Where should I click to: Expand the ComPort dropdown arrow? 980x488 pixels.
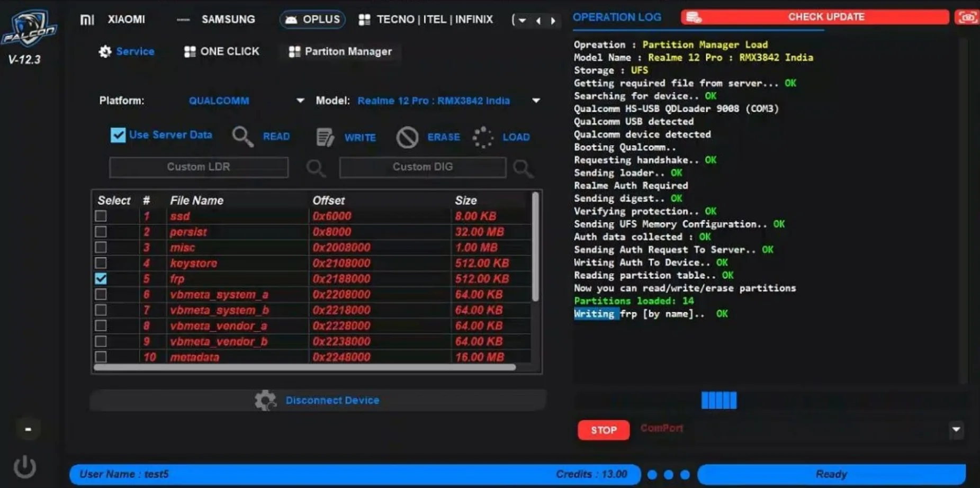(956, 429)
